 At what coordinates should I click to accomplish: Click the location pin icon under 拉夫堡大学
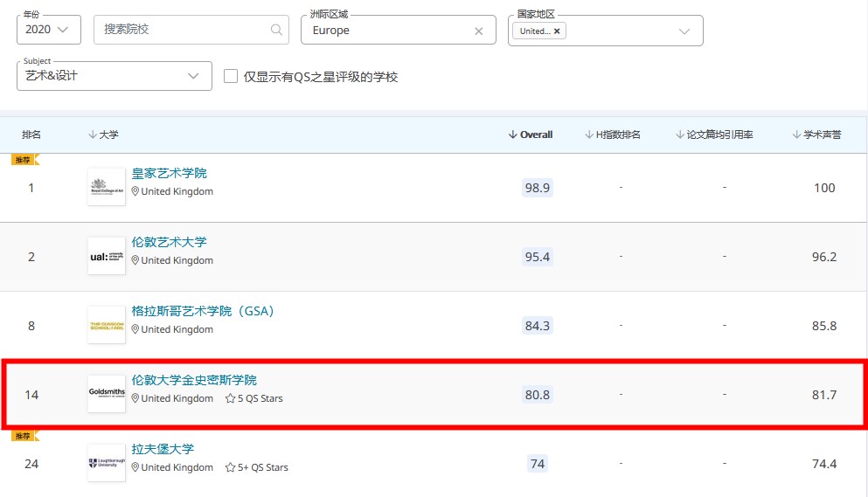[135, 467]
